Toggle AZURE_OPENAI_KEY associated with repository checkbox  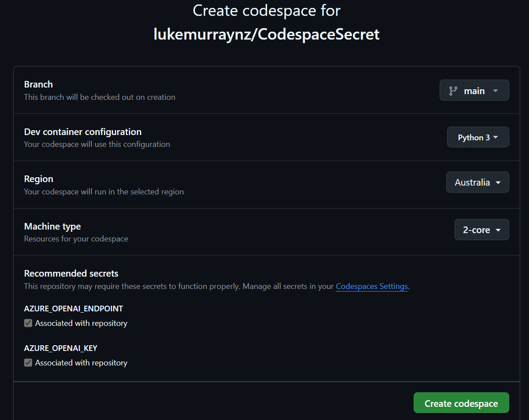coord(28,363)
